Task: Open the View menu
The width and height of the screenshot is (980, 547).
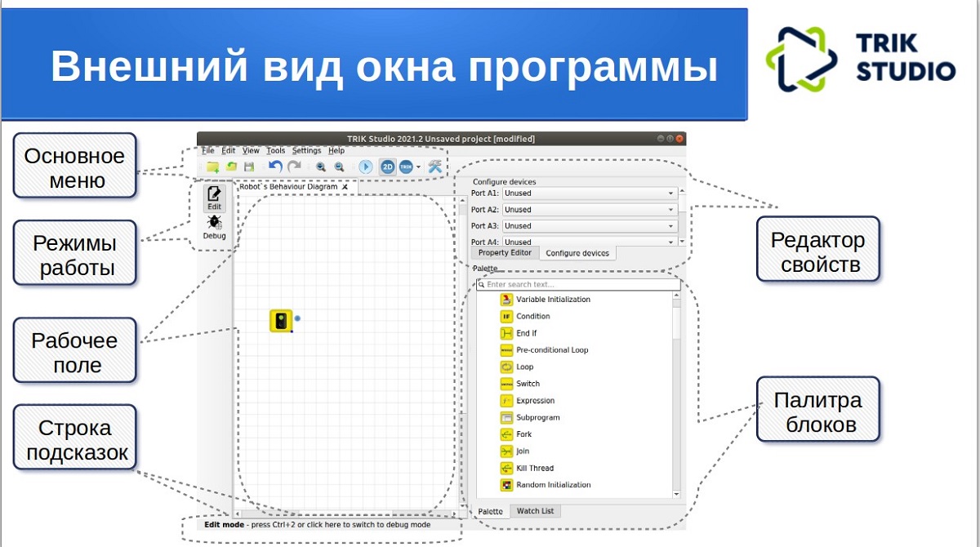Action: [x=251, y=151]
